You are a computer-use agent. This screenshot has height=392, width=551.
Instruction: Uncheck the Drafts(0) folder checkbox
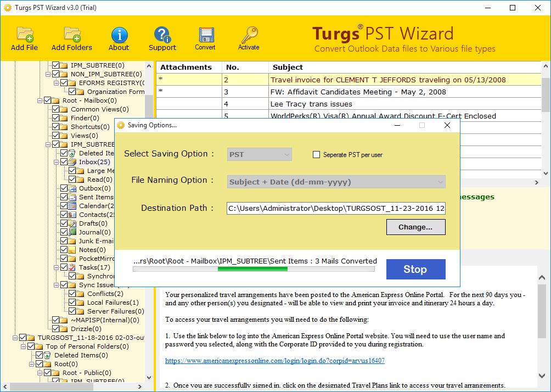[x=64, y=223]
